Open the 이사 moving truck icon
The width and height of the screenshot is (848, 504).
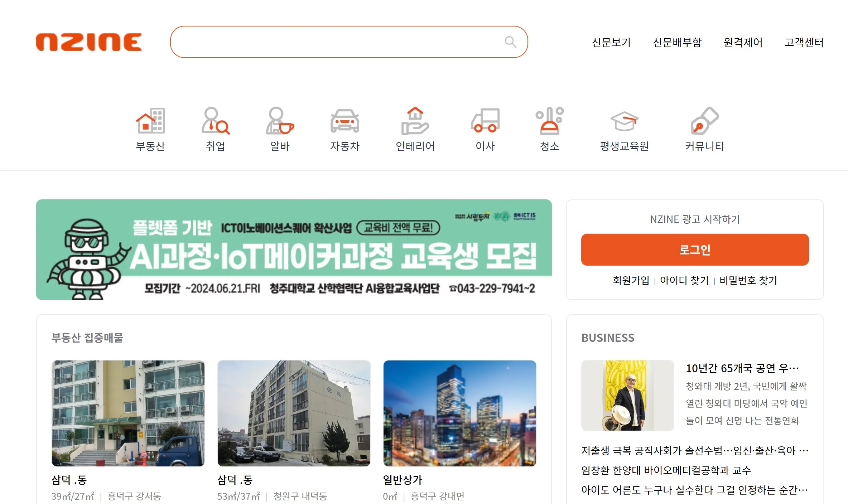(x=485, y=121)
